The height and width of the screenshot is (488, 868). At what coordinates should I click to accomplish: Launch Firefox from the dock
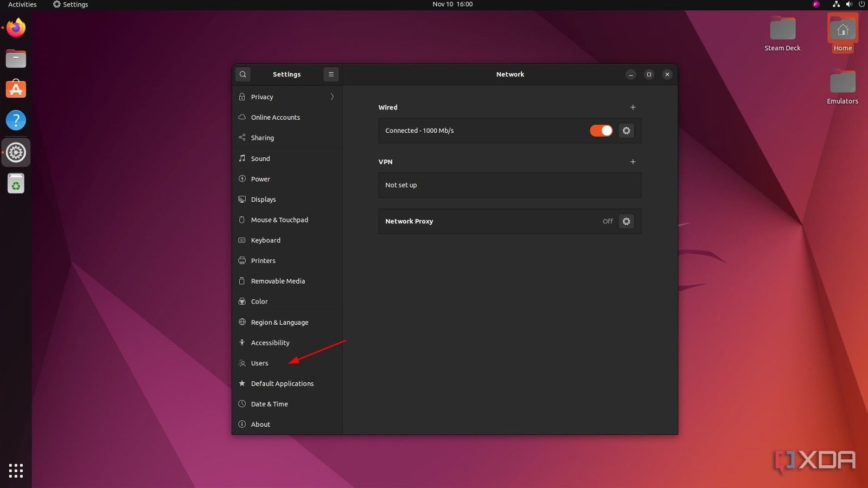(16, 28)
